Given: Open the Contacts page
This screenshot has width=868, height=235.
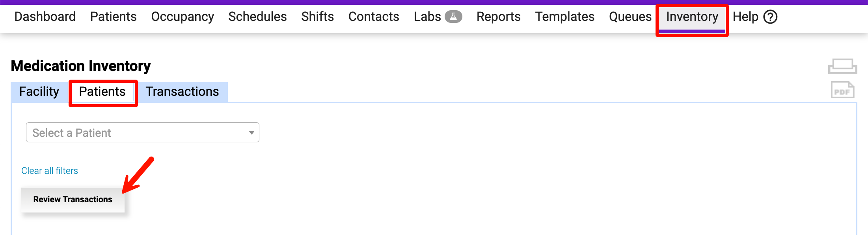Looking at the screenshot, I should (x=374, y=17).
